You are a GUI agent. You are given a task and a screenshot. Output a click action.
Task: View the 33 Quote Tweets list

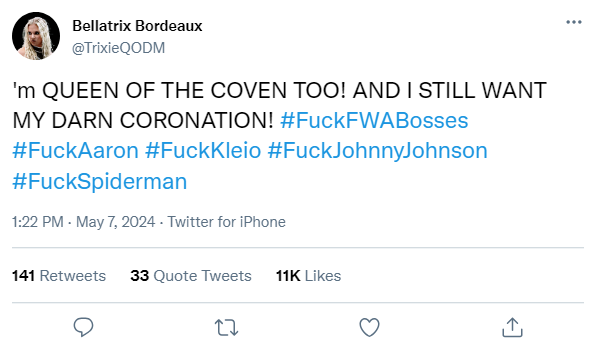pos(191,276)
